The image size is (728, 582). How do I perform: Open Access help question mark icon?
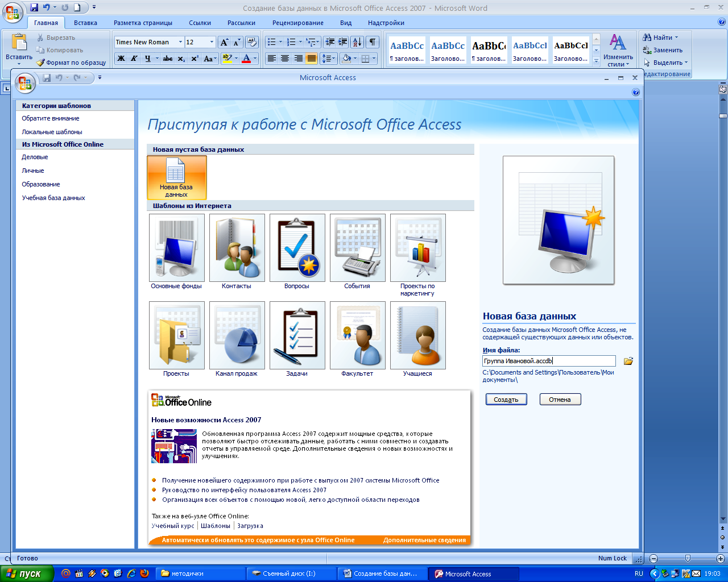click(x=636, y=92)
